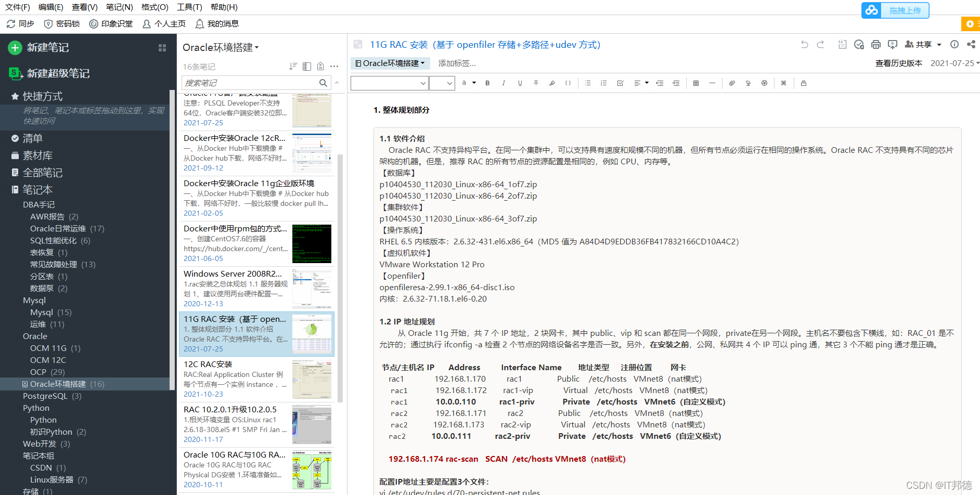Click the 拖拽上传 upload button
This screenshot has height=495, width=980.
(895, 10)
